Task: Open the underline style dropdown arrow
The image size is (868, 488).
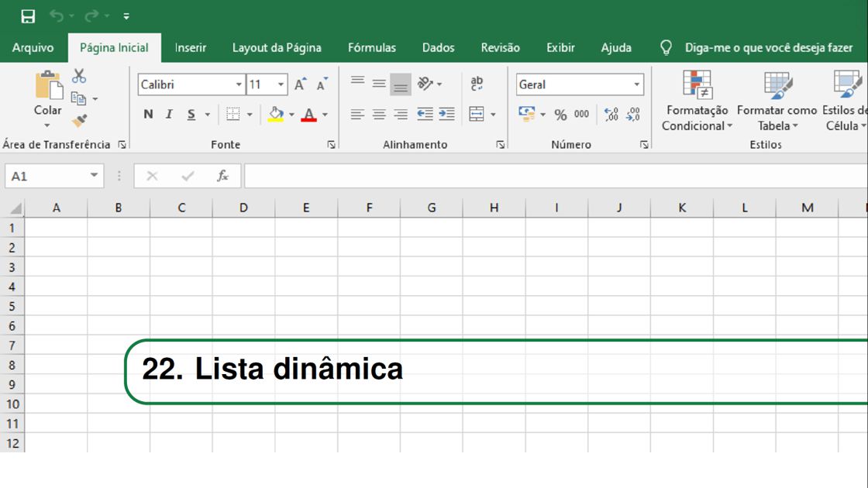Action: click(208, 115)
